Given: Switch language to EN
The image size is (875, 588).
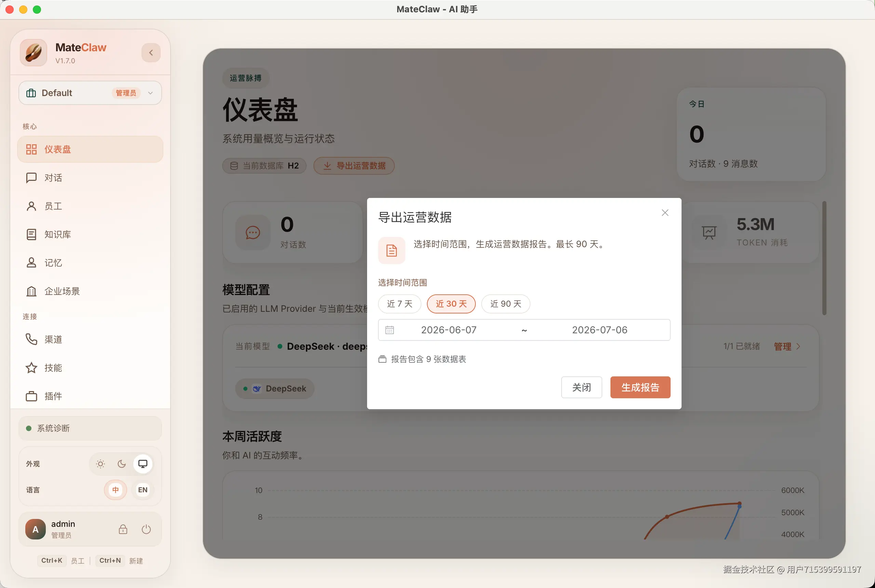Looking at the screenshot, I should pos(143,490).
